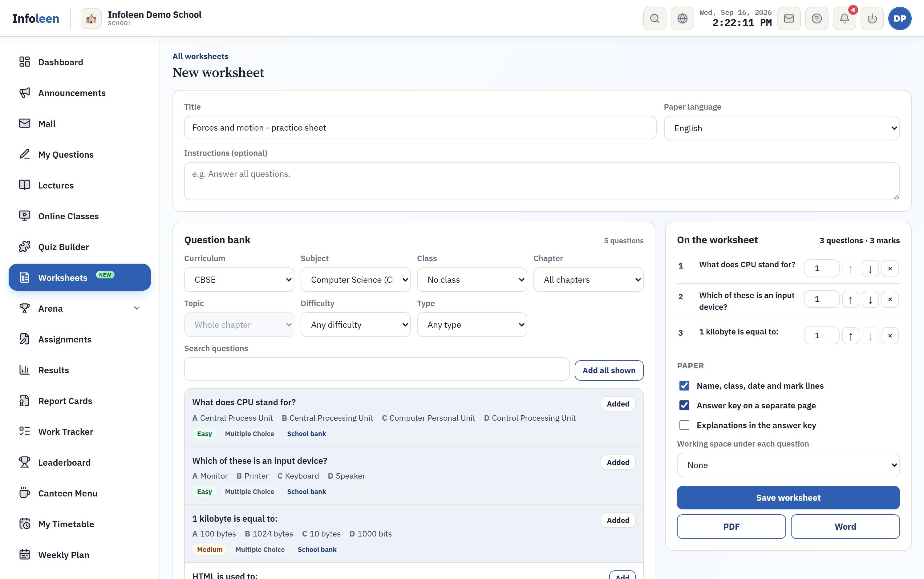
Task: Move "1 kilobyte is equal to:" up
Action: point(850,336)
